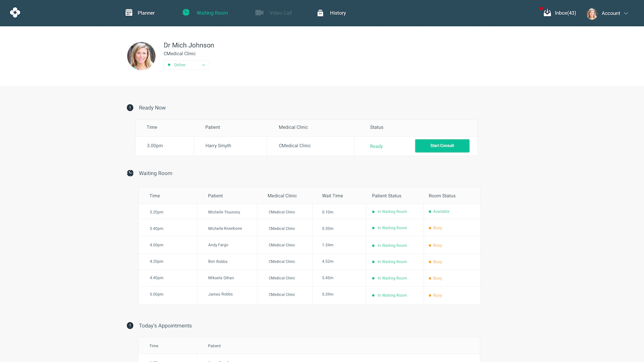The width and height of the screenshot is (644, 362).
Task: Open the Online status dropdown
Action: coord(187,65)
